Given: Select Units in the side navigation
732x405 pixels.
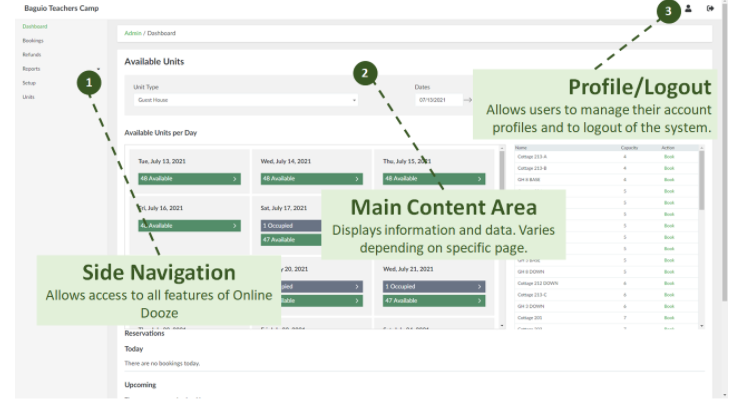Looking at the screenshot, I should point(28,96).
